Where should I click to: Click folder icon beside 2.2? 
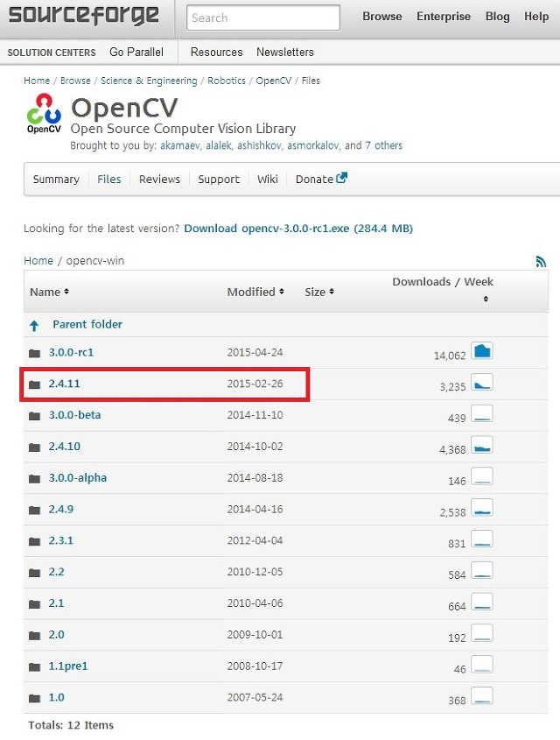[34, 573]
